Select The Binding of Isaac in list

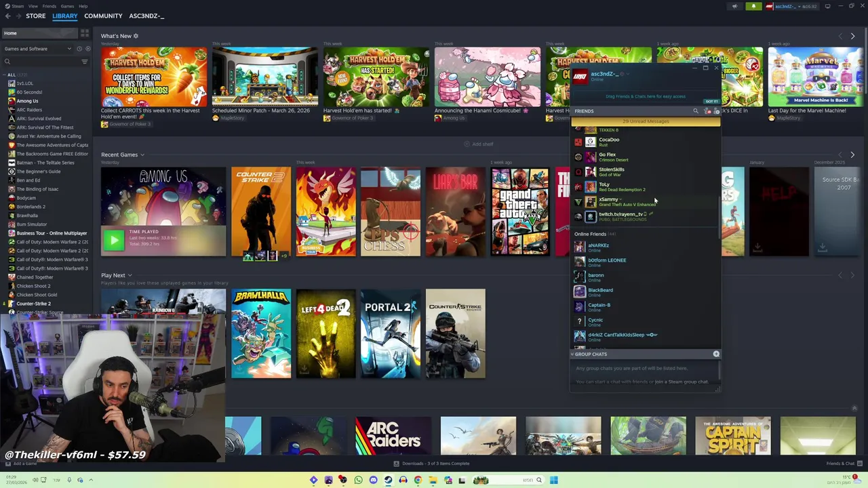click(38, 189)
